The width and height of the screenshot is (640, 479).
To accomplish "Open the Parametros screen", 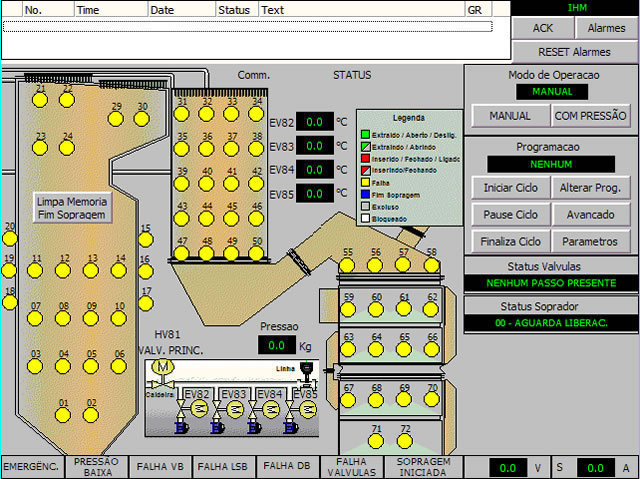I will (590, 242).
